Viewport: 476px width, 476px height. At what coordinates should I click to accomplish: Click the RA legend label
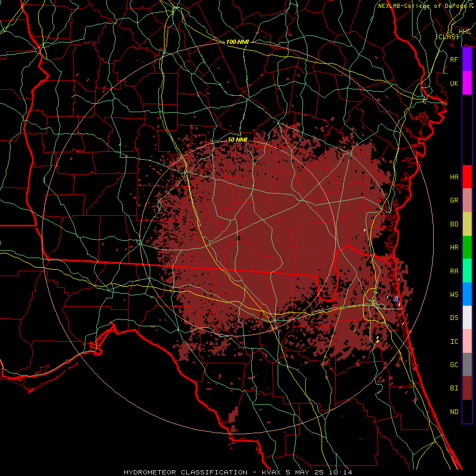tap(454, 271)
